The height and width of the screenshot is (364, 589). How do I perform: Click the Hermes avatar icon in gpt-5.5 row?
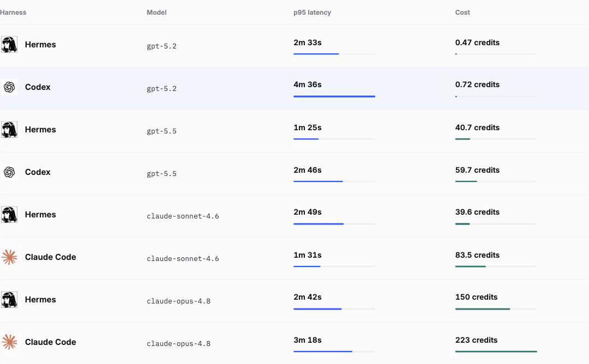point(9,130)
